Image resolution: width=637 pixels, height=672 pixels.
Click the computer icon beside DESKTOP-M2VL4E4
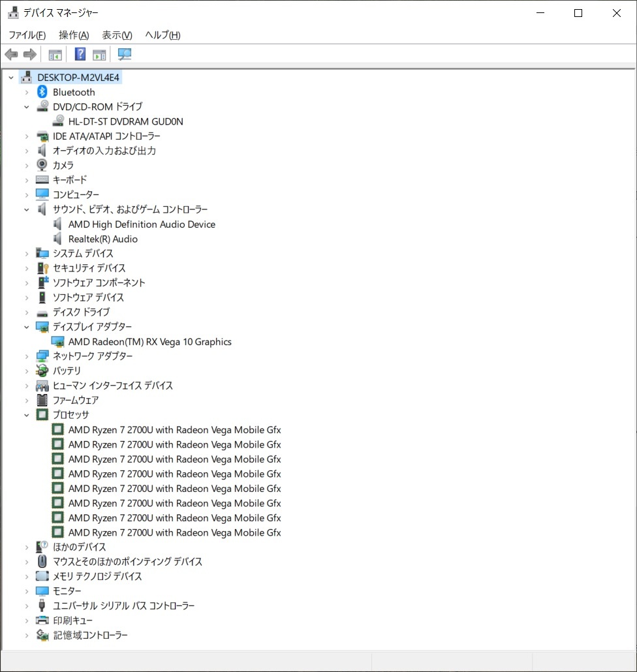(26, 77)
